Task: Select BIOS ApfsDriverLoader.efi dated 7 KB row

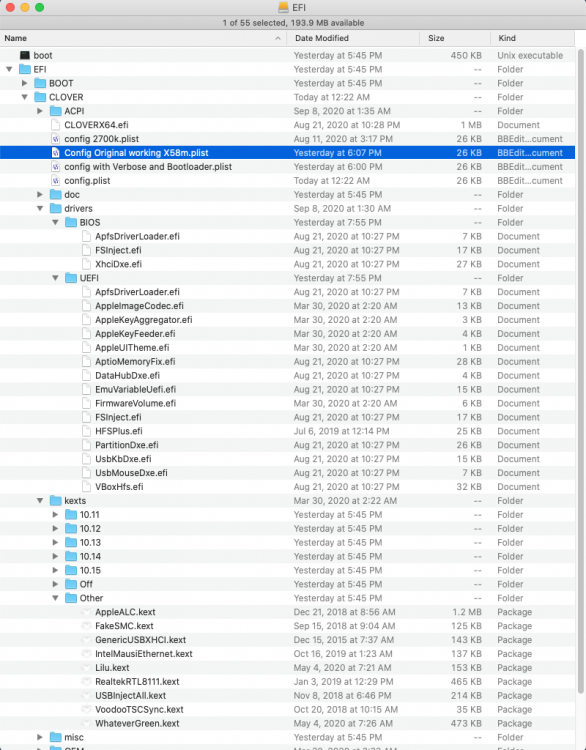Action: pyautogui.click(x=287, y=236)
